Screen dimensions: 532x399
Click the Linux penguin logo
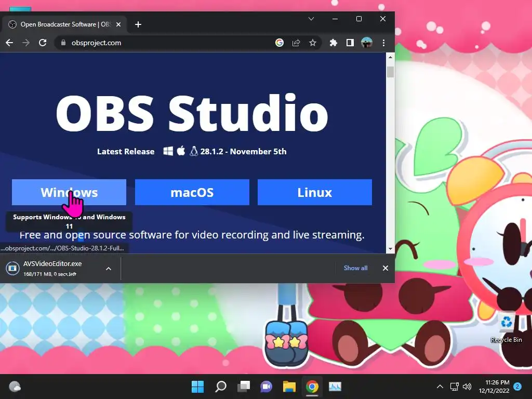[x=194, y=151]
